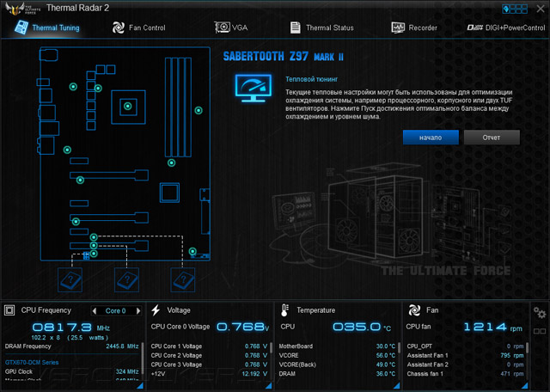Select the MotherBoard temperature row

point(337,346)
